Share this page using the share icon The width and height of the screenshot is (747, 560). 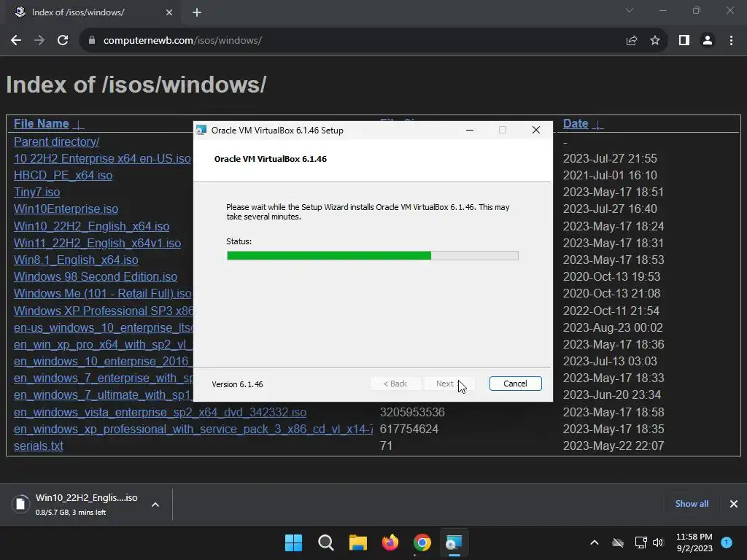(x=632, y=41)
